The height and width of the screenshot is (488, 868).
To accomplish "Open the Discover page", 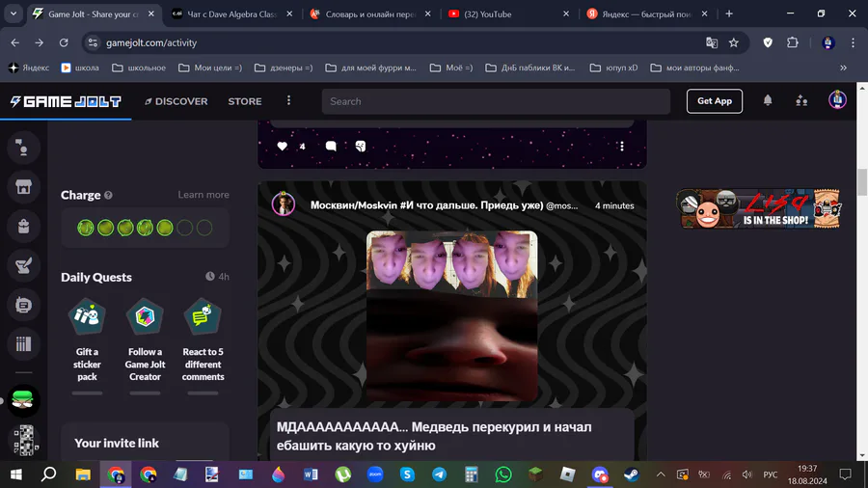I will 176,101.
